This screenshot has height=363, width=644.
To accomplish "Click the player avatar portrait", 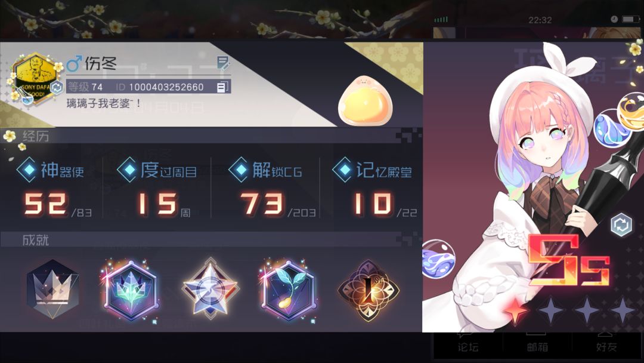I will (35, 78).
